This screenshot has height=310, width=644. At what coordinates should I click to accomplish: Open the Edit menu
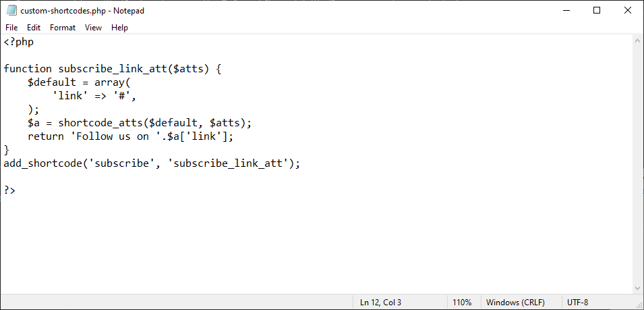pyautogui.click(x=34, y=28)
